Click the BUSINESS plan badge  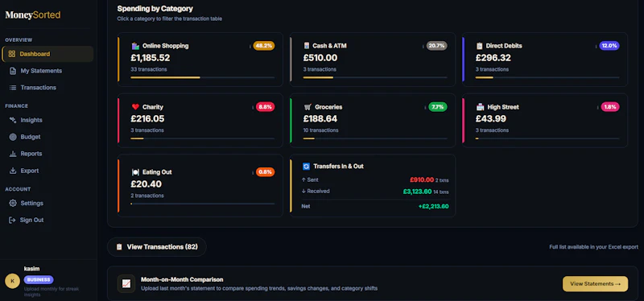pyautogui.click(x=39, y=279)
